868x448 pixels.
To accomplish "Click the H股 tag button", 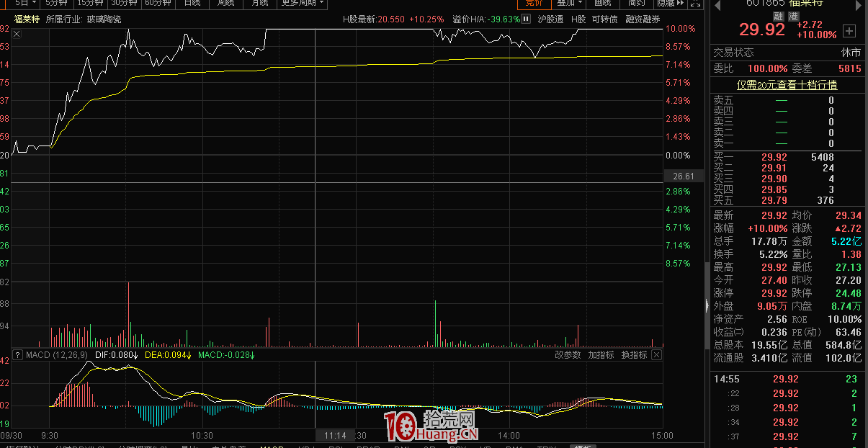I will click(x=578, y=19).
